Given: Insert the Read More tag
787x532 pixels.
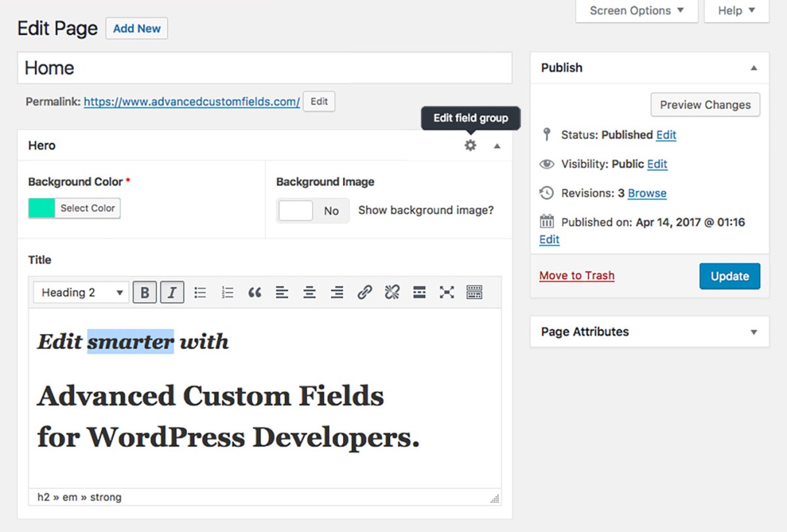Looking at the screenshot, I should (x=420, y=293).
